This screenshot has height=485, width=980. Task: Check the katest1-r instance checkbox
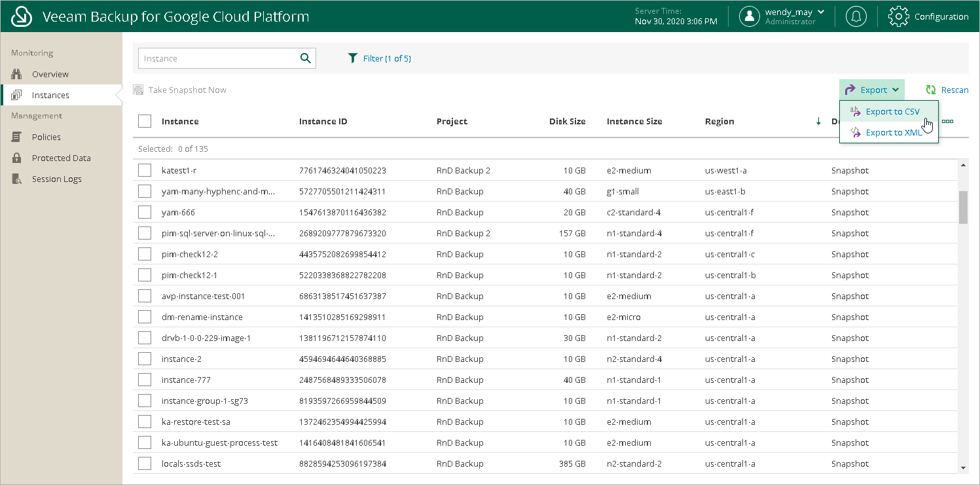pos(145,170)
